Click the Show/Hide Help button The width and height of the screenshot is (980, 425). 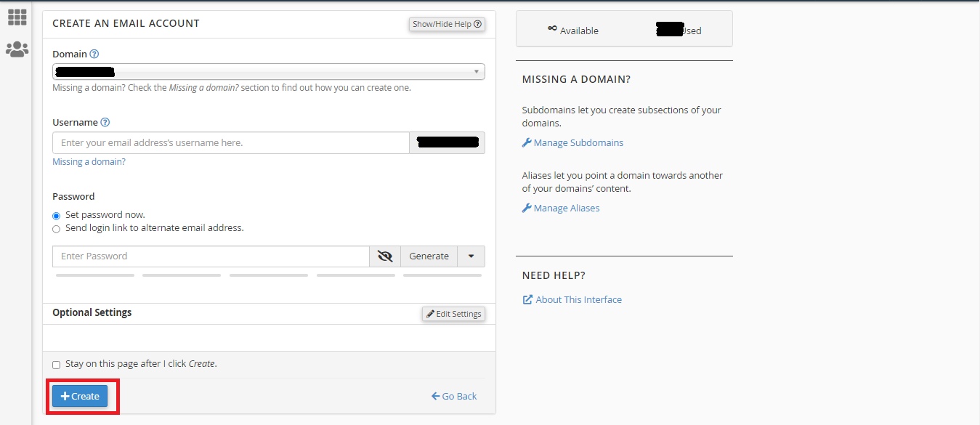447,24
